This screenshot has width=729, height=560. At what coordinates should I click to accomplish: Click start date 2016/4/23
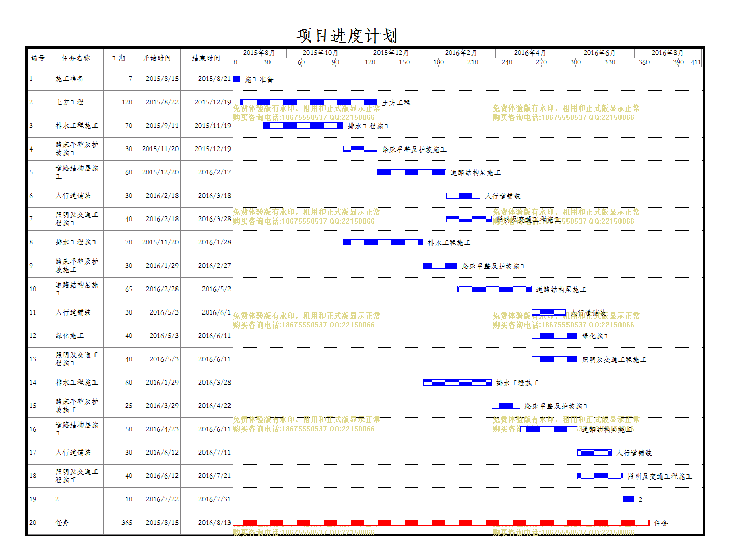162,429
